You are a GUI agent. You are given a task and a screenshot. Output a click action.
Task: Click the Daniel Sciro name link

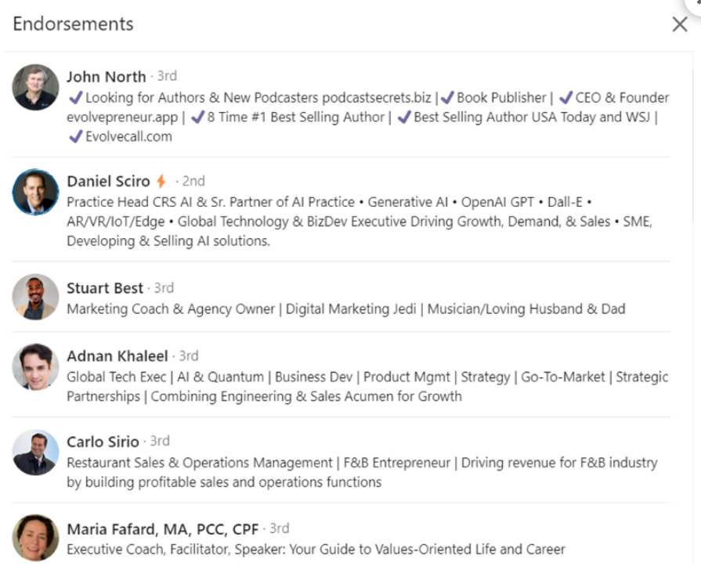[x=108, y=181]
